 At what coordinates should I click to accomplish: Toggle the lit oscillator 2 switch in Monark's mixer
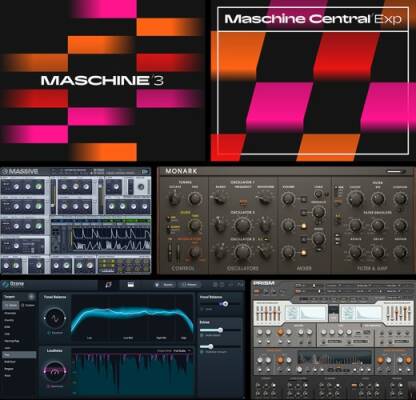pos(303,226)
